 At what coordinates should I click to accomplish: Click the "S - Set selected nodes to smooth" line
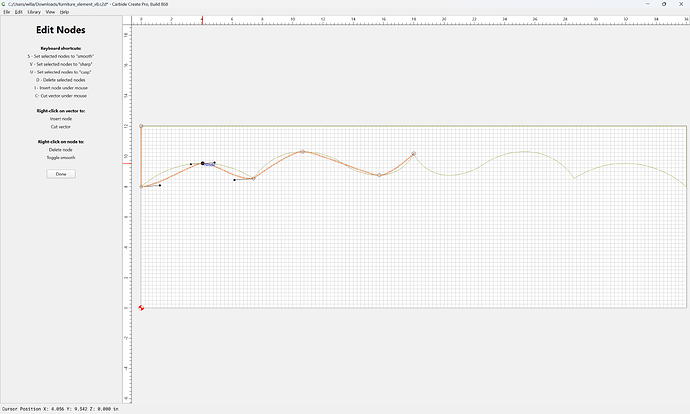point(61,56)
